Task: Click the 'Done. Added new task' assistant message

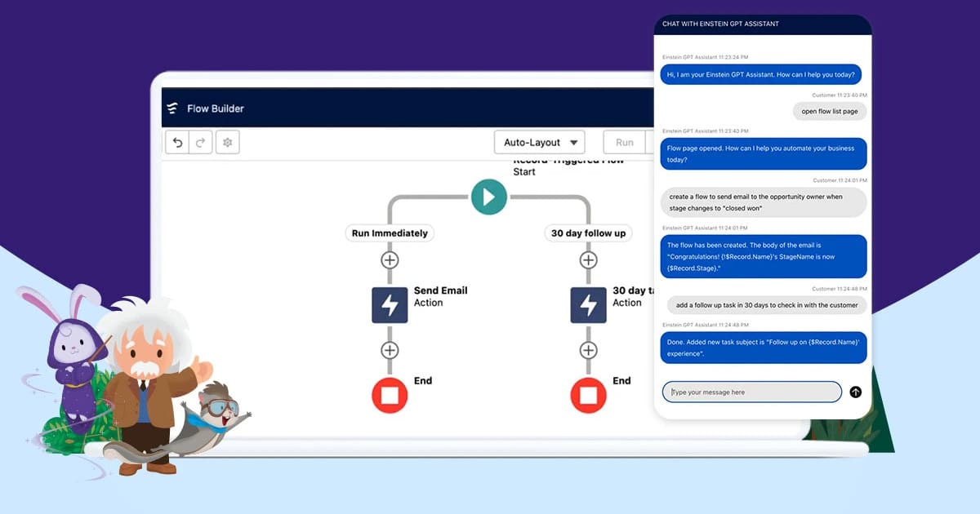Action: [764, 348]
